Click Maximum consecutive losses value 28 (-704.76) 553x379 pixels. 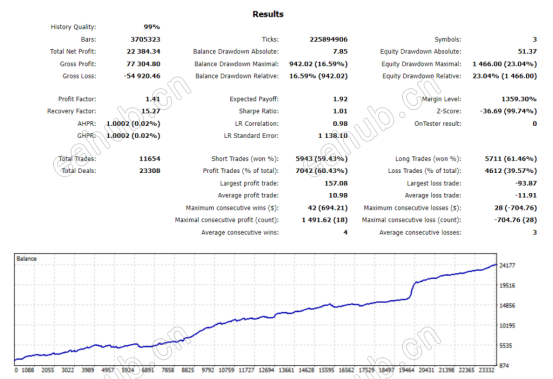tap(516, 208)
